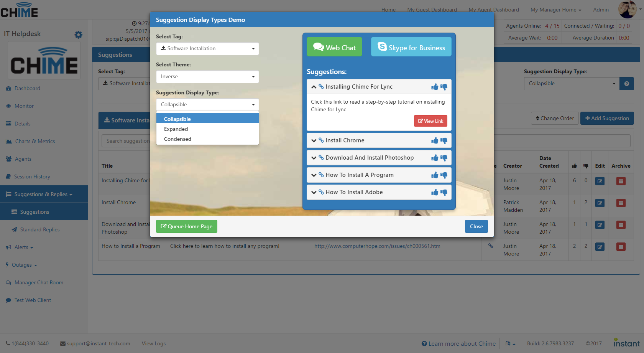The height and width of the screenshot is (353, 644).
Task: Thumbs down Download And Install Photoshop
Action: tap(444, 158)
